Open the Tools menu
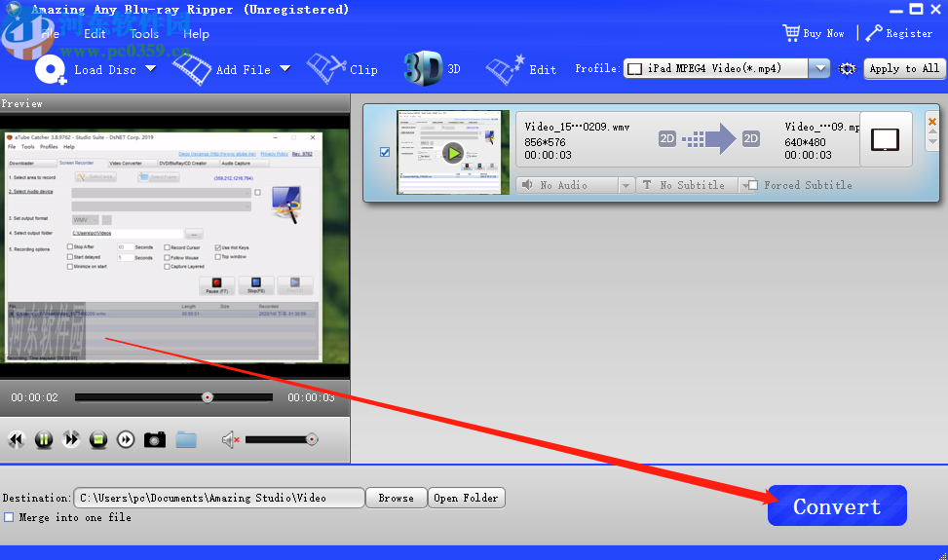Screen dimensions: 948x560 [x=144, y=34]
